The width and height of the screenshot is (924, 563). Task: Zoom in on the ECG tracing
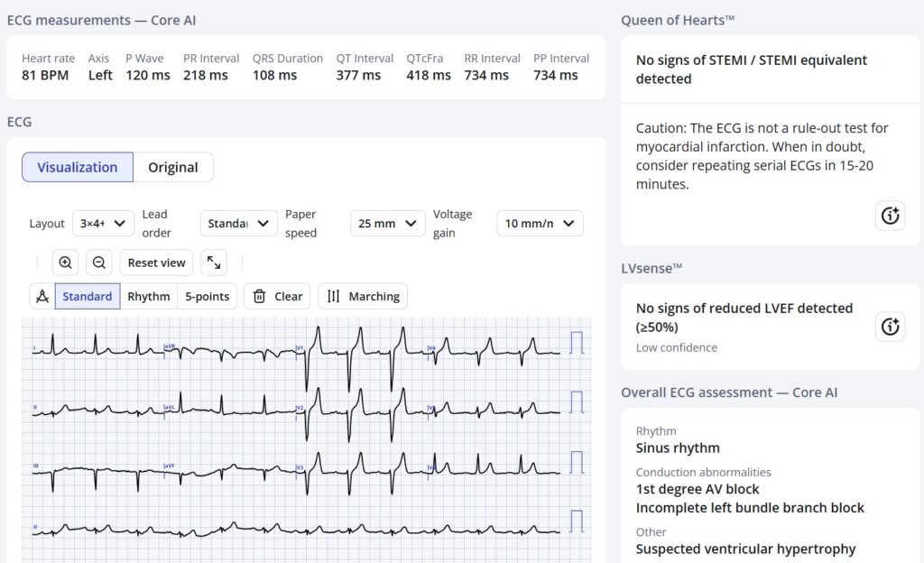tap(65, 263)
